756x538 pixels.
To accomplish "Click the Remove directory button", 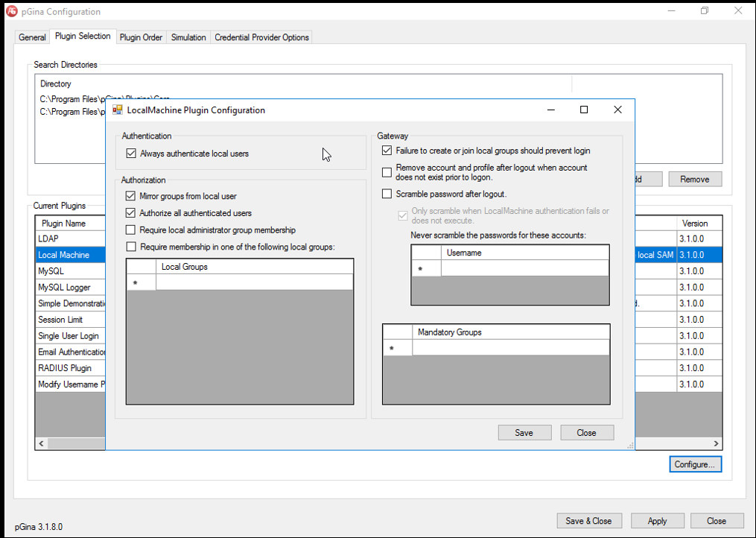I will tap(695, 179).
